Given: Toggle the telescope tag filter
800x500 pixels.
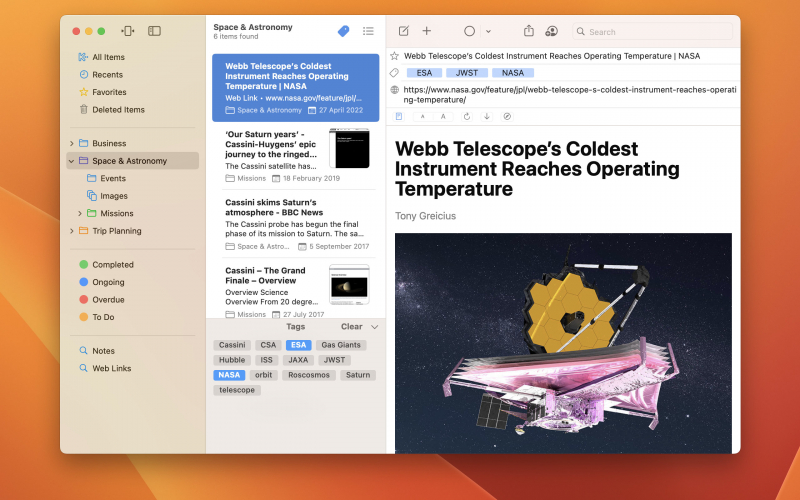Looking at the screenshot, I should (x=237, y=390).
